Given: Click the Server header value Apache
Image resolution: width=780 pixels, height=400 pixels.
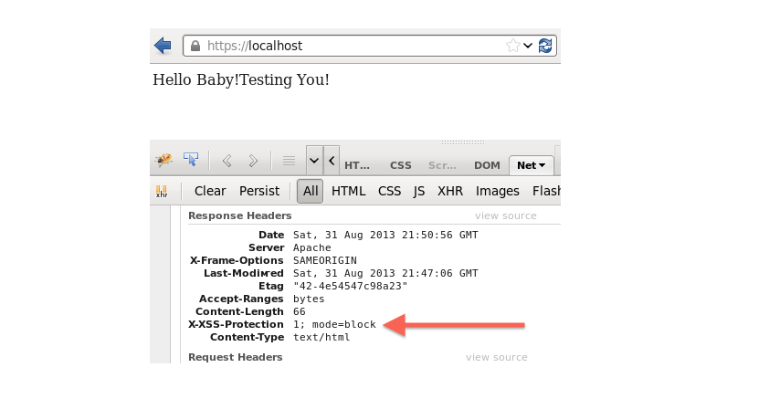Looking at the screenshot, I should 312,248.
